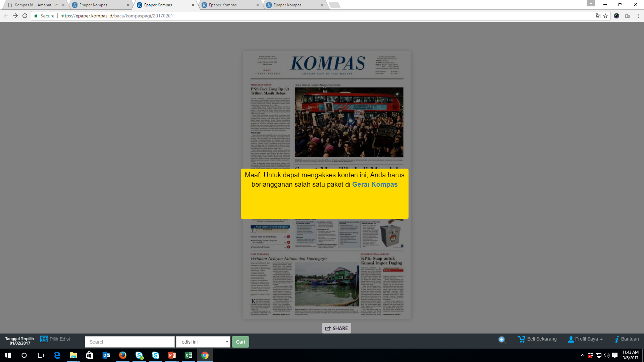
Task: Focus the Search input field
Action: click(x=130, y=342)
